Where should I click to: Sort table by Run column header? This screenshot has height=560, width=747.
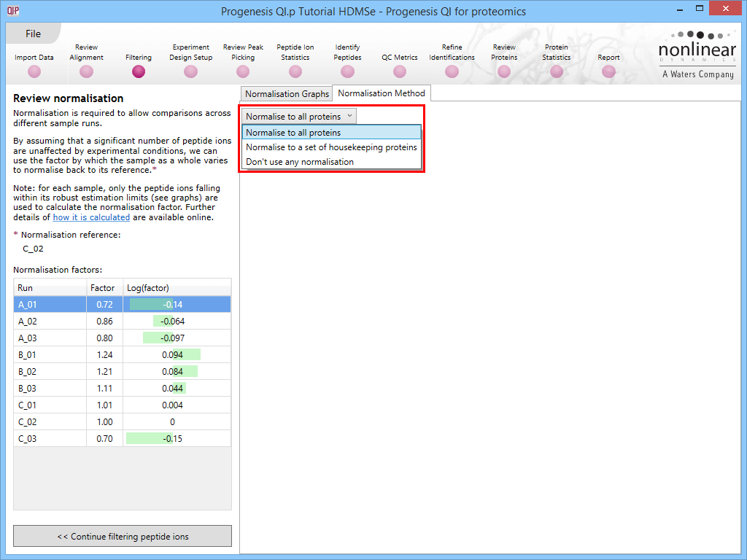click(x=50, y=287)
